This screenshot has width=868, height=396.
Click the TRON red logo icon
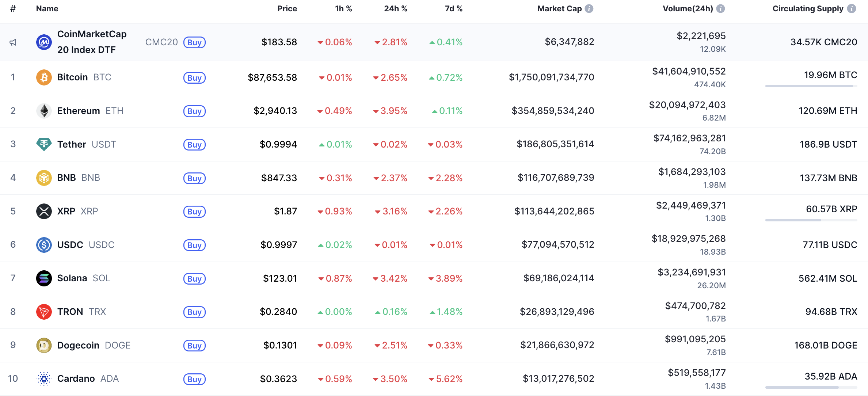click(44, 312)
